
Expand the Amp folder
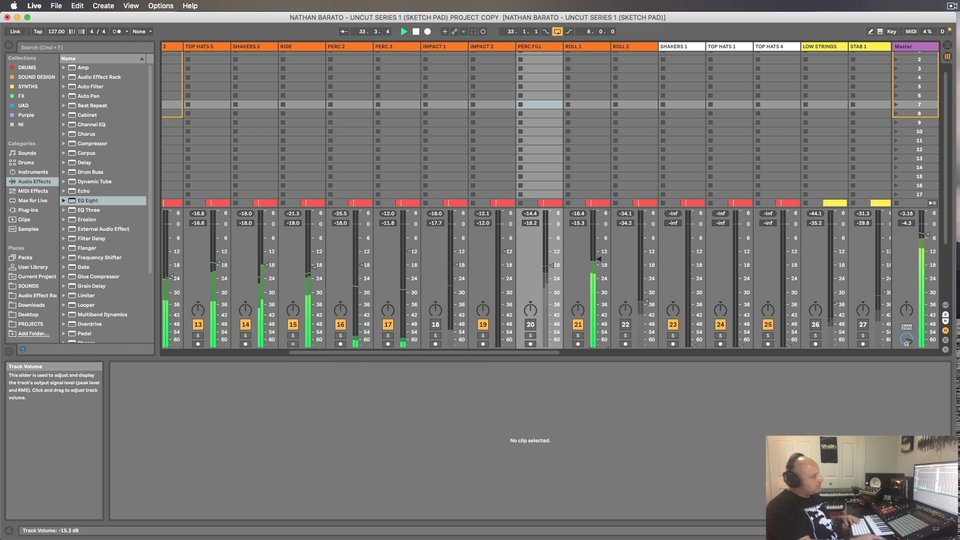pos(63,67)
